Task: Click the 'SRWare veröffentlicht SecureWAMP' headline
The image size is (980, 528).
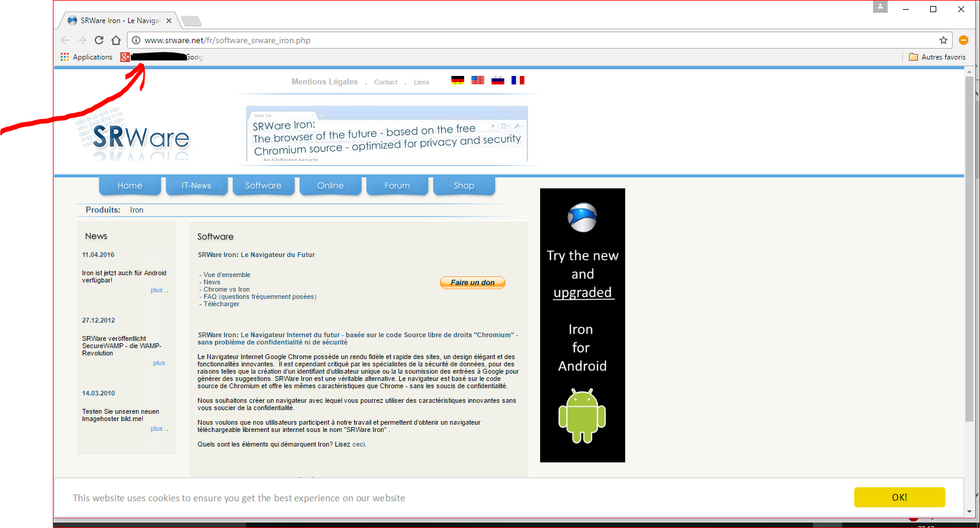Action: (x=122, y=346)
